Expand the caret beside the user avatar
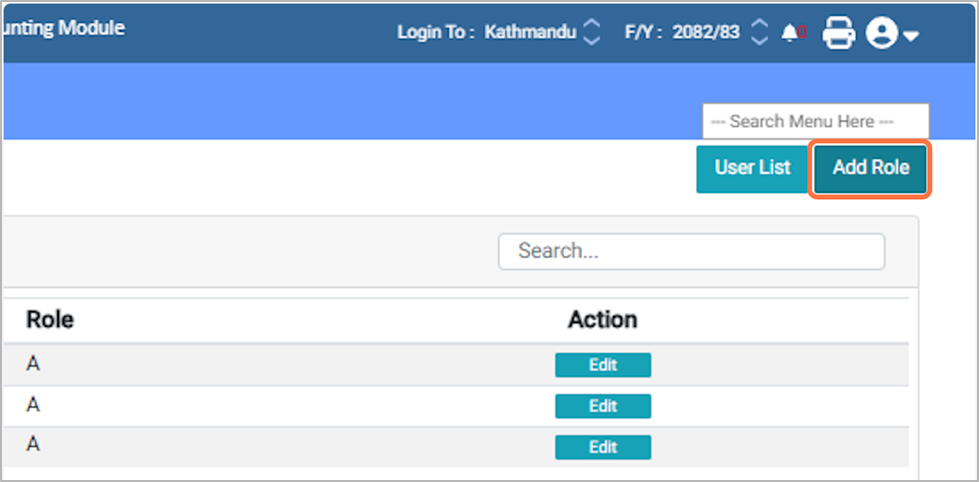The width and height of the screenshot is (979, 482). click(x=911, y=36)
